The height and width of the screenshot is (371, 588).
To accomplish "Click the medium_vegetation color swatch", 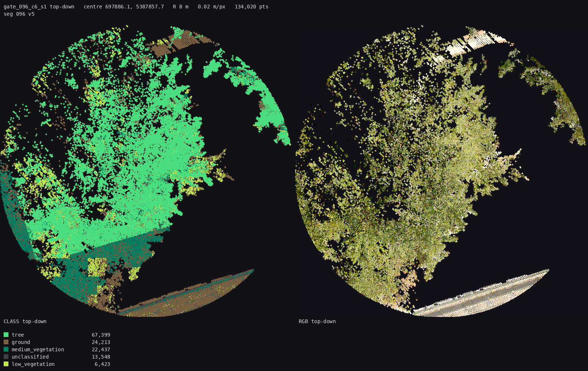I will point(6,349).
